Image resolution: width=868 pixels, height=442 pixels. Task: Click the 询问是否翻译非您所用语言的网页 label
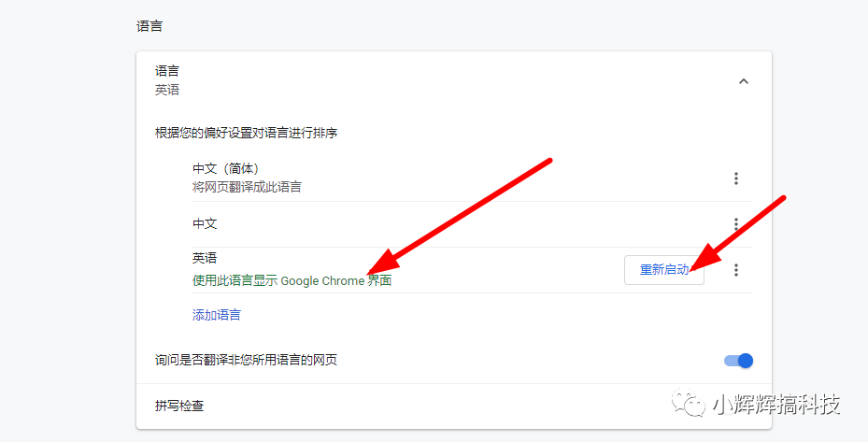pos(246,360)
